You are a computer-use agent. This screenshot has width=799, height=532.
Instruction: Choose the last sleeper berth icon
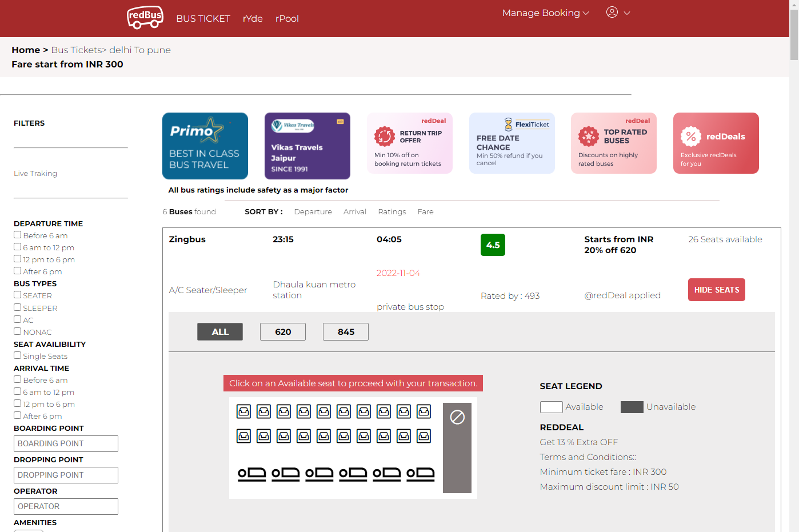point(420,474)
